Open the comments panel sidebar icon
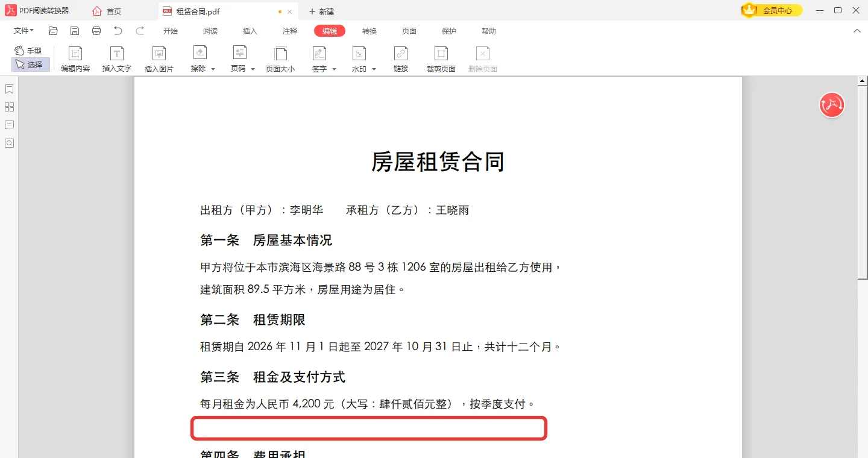Image resolution: width=868 pixels, height=458 pixels. tap(9, 125)
